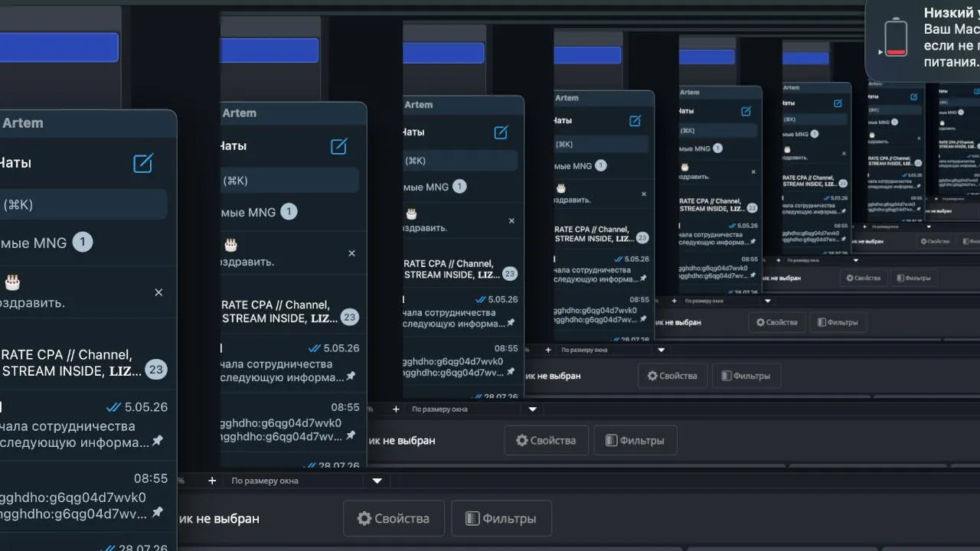Screen dimensions: 980x551
Task: Click the largest "Свойства" button
Action: (x=394, y=518)
